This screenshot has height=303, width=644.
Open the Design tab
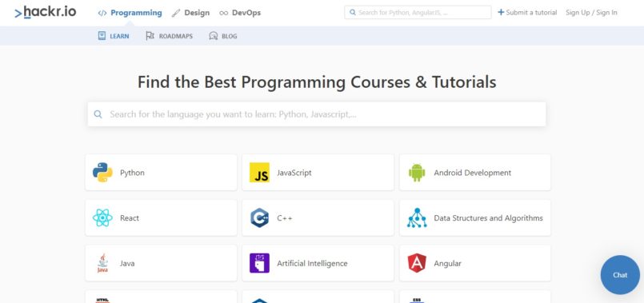190,13
